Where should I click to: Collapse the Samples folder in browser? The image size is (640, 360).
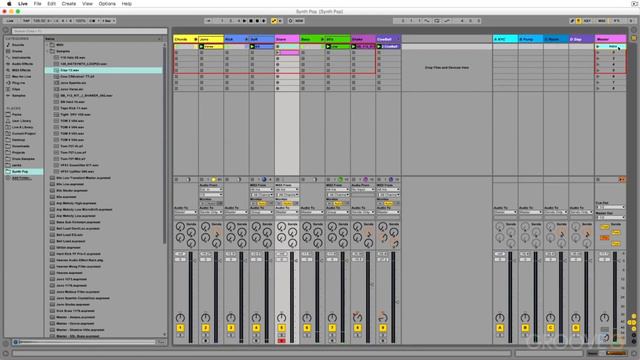tap(47, 51)
